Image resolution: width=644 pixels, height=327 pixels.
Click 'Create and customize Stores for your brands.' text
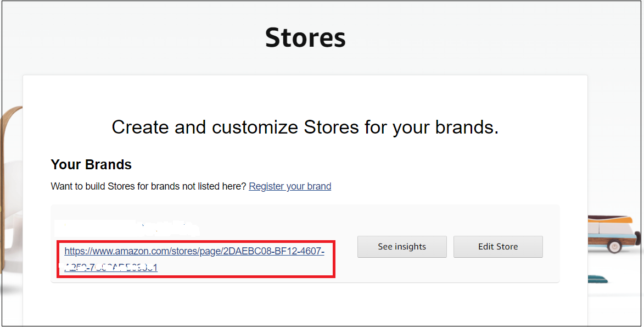[305, 127]
